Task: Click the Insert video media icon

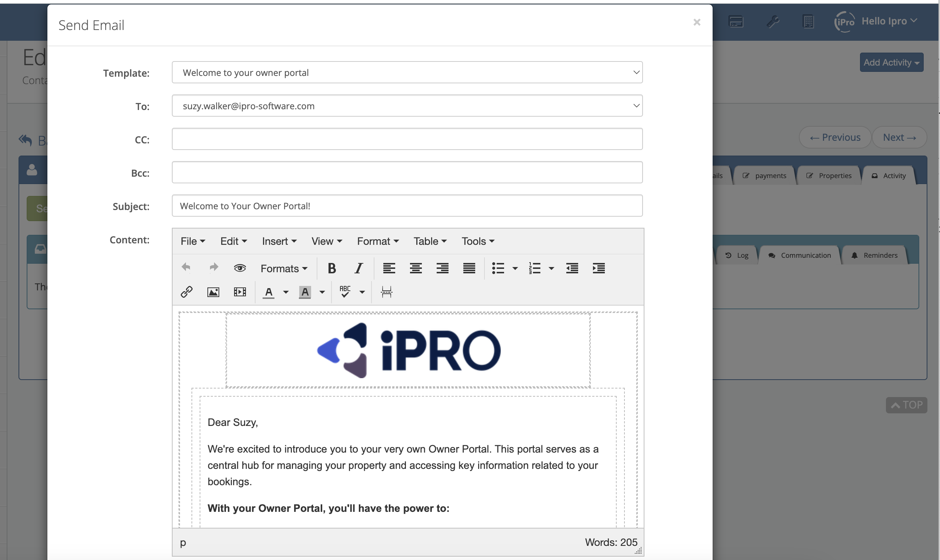Action: coord(240,292)
